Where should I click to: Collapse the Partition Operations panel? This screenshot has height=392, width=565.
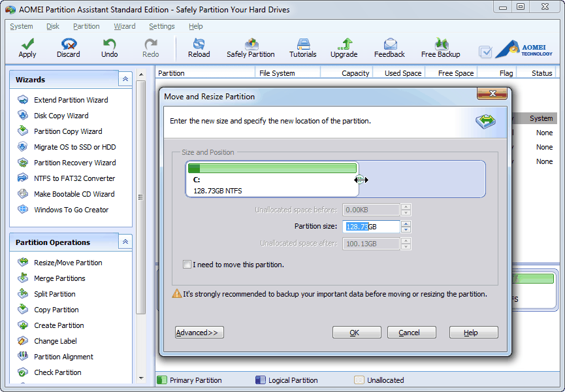pyautogui.click(x=125, y=241)
